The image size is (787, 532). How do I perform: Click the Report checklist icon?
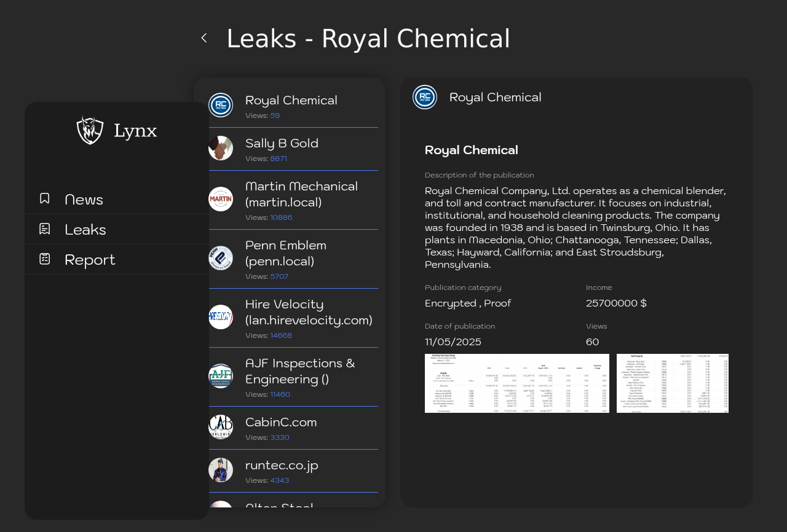pyautogui.click(x=44, y=259)
